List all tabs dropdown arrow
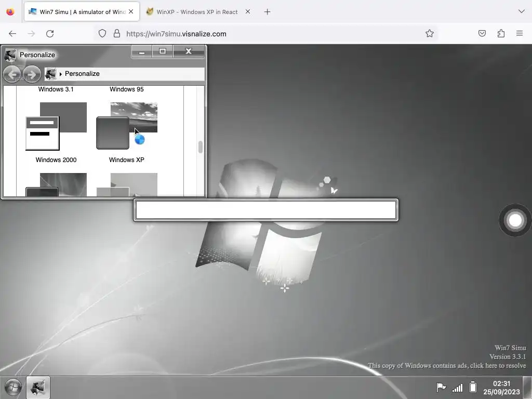Viewport: 532px width, 399px height. pos(522,11)
